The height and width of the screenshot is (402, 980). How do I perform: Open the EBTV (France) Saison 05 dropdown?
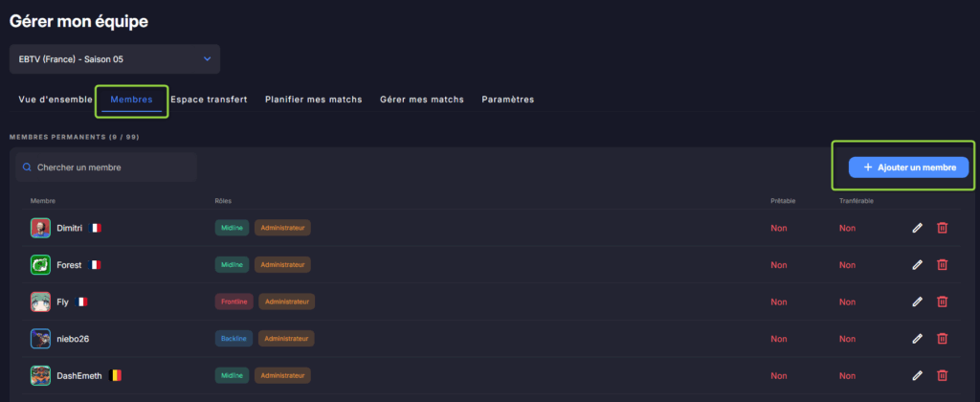pos(115,59)
